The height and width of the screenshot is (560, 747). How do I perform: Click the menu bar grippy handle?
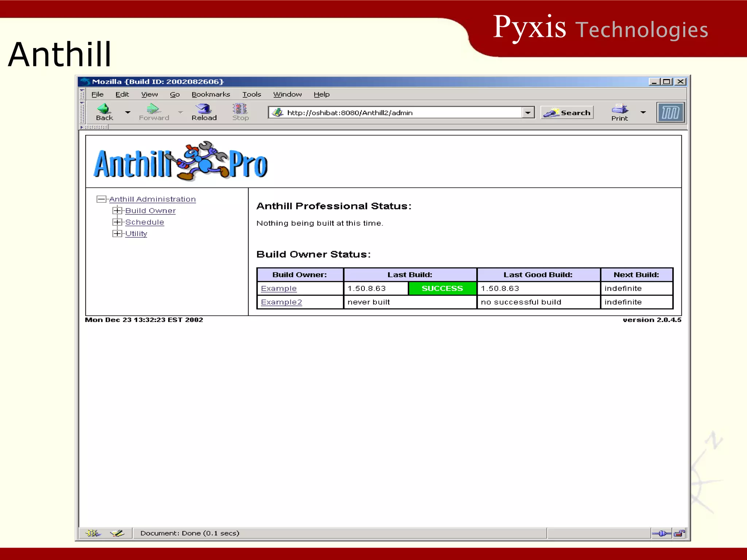click(x=82, y=94)
